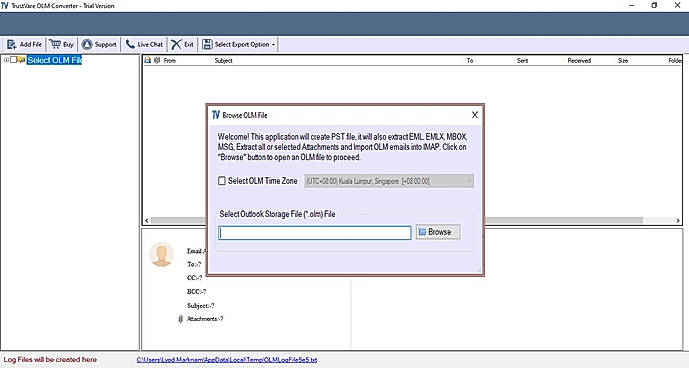Click the left scroll arrow of email list
Screen dimensions: 689x368
pyautogui.click(x=147, y=220)
